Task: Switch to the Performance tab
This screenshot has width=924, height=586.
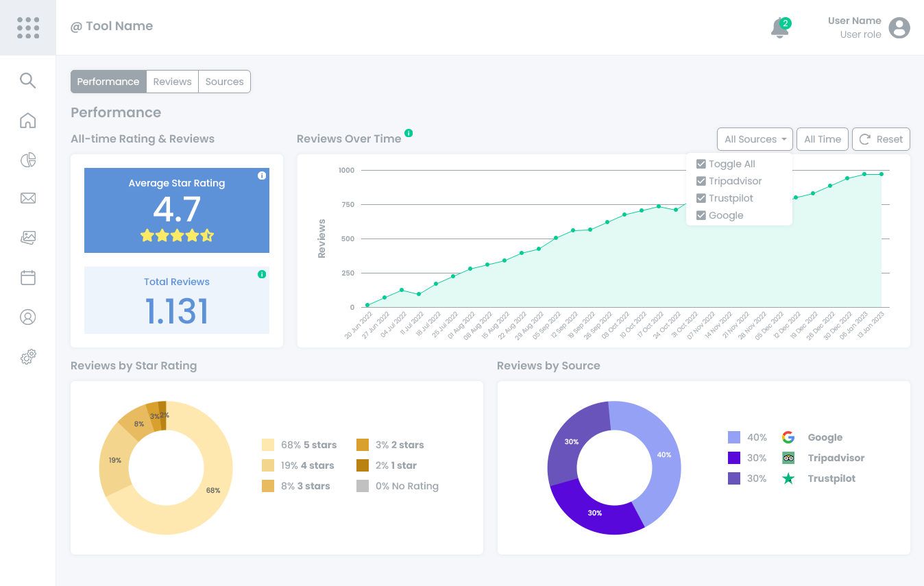Action: [x=108, y=82]
